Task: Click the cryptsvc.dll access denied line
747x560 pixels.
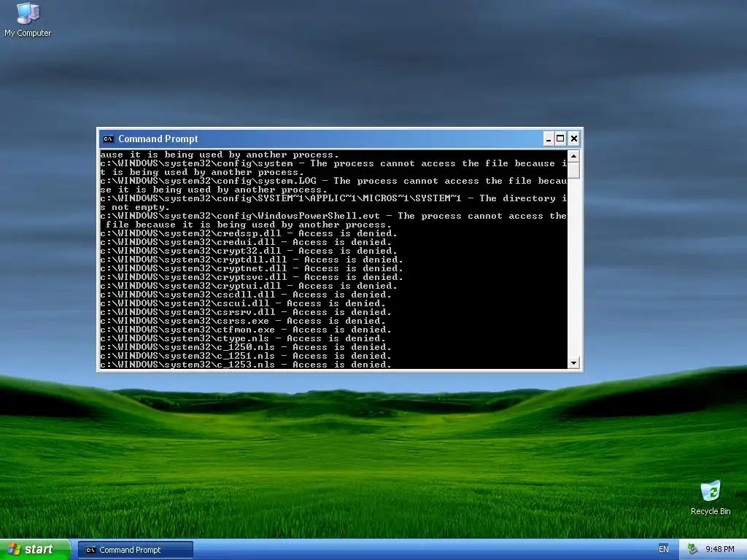Action: point(252,277)
